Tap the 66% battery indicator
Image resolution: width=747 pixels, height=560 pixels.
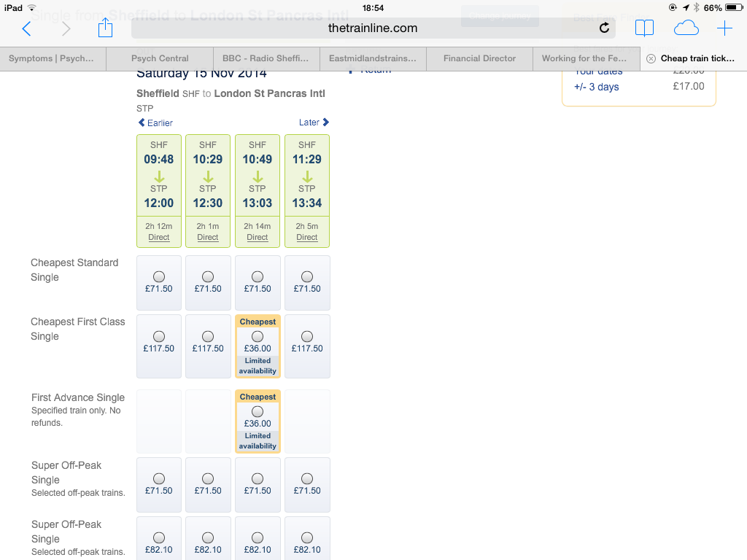tap(723, 7)
